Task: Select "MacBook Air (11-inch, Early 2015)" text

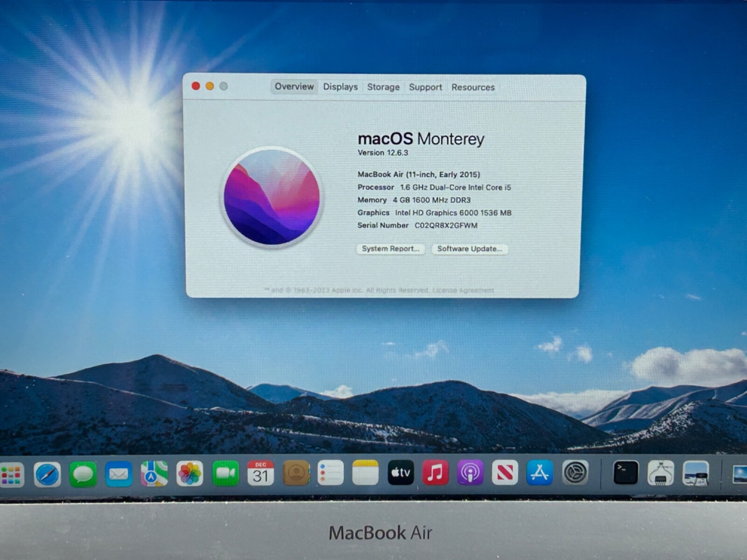Action: point(419,175)
